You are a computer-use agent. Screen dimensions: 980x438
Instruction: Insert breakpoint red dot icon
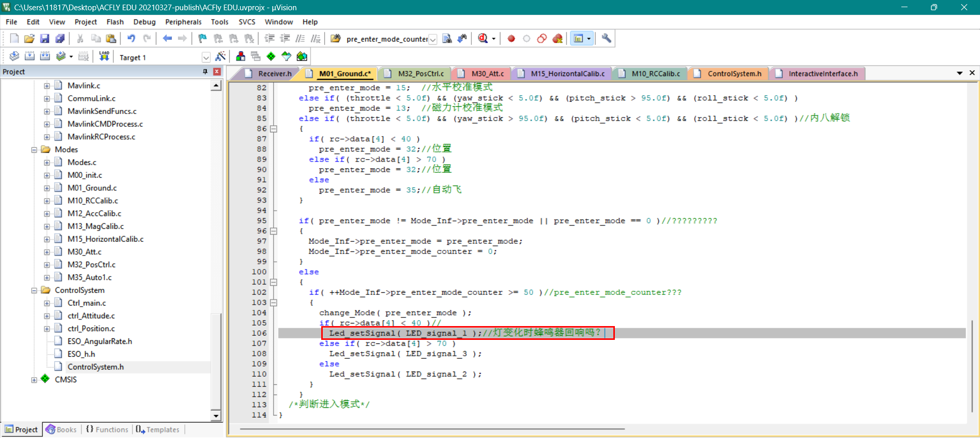[x=511, y=38]
